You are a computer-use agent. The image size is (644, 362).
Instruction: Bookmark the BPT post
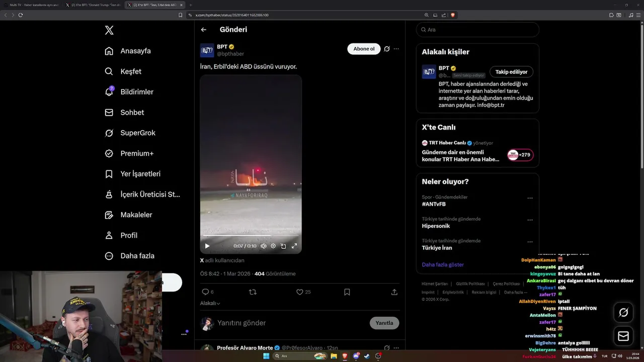[347, 292]
